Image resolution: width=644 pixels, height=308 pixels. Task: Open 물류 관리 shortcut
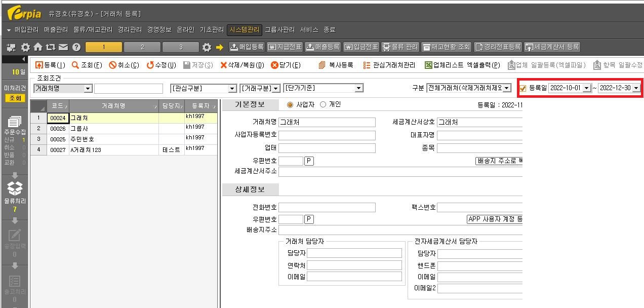(x=400, y=47)
